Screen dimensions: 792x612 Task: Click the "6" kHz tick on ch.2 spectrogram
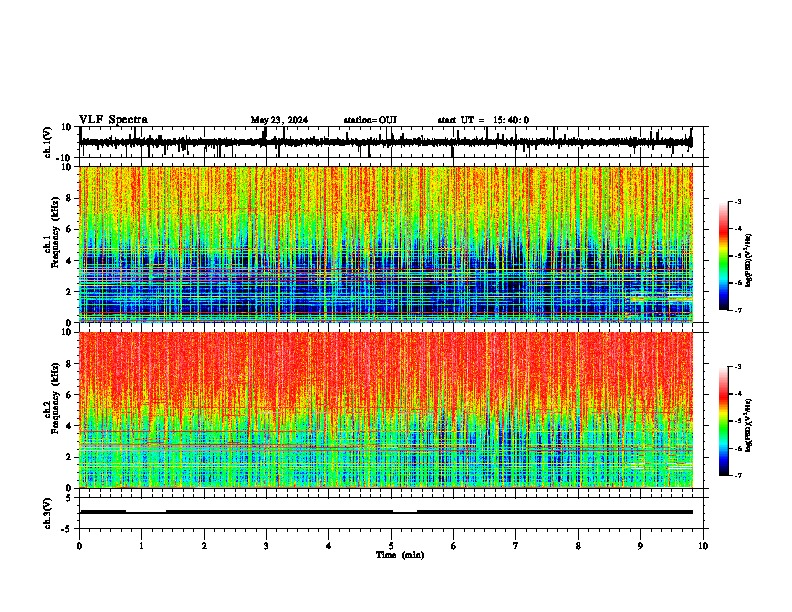tap(69, 395)
